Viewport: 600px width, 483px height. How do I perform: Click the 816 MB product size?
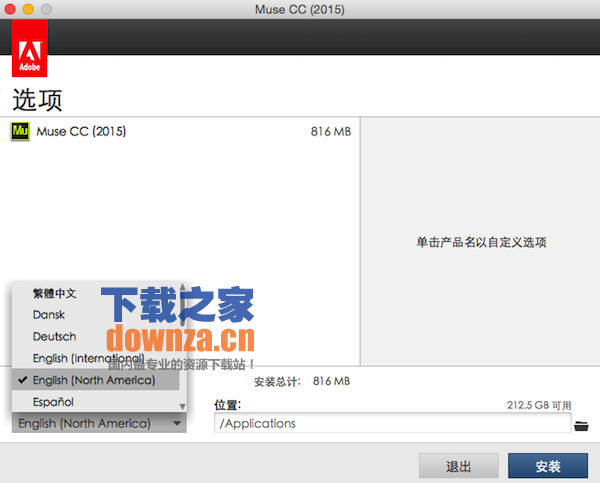coord(331,132)
